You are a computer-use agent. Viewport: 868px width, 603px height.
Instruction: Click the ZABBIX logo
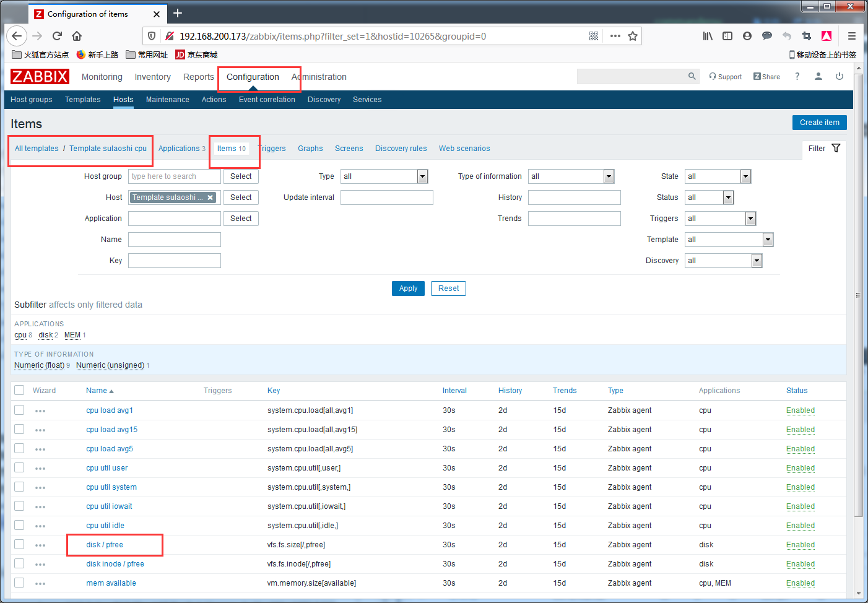(40, 76)
